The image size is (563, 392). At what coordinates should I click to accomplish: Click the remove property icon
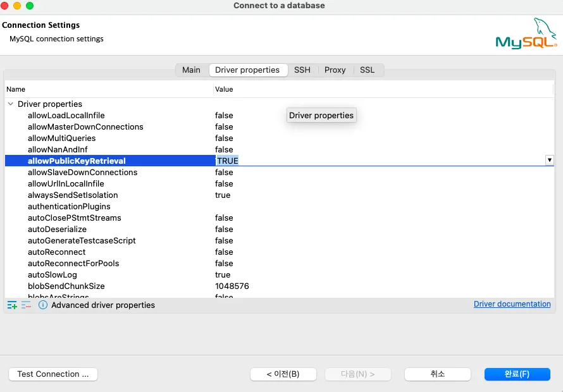[26, 305]
